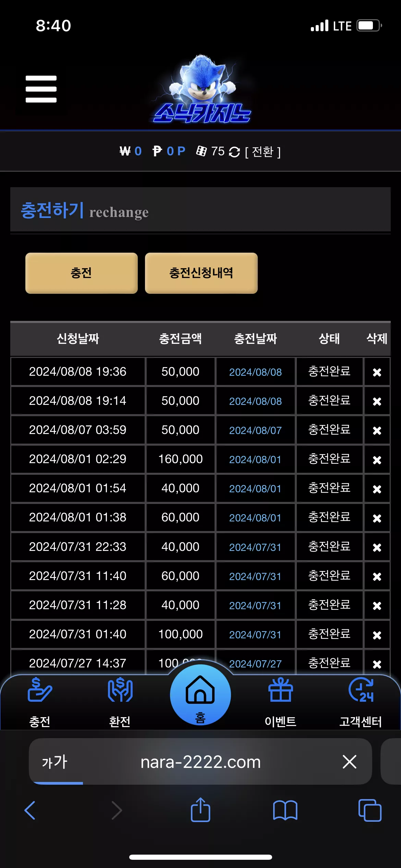Image resolution: width=401 pixels, height=868 pixels.
Task: Go to home via 홈 button
Action: [x=200, y=695]
